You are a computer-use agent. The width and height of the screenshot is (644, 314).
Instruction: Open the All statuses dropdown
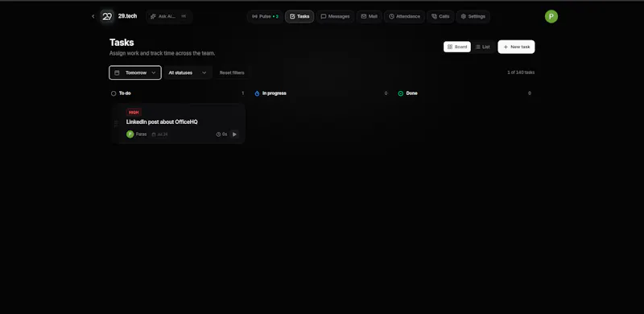pyautogui.click(x=188, y=72)
